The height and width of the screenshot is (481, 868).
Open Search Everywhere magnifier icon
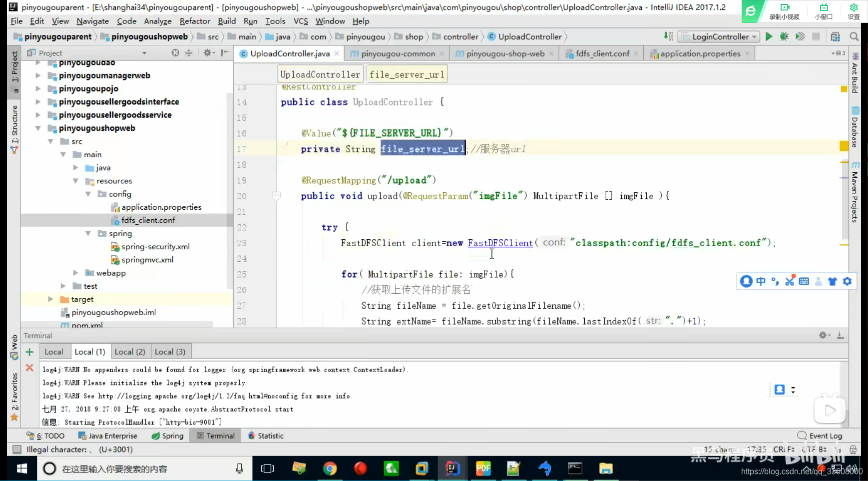[x=854, y=36]
